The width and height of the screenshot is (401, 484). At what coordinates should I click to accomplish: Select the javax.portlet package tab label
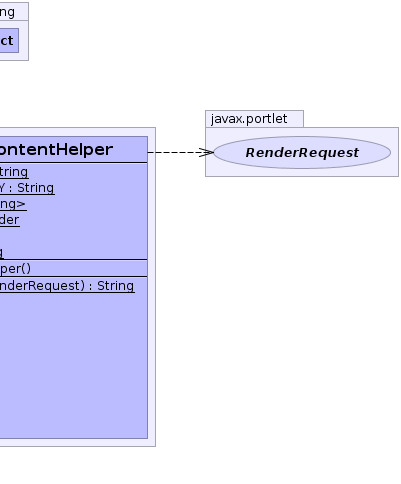(249, 119)
